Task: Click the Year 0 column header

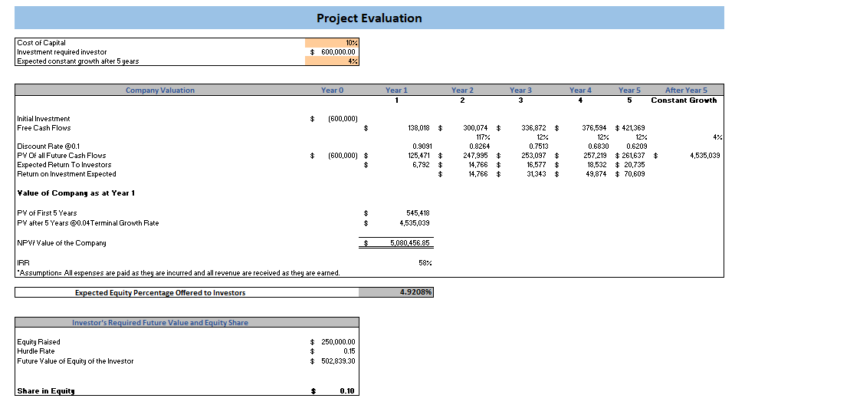Action: [332, 90]
